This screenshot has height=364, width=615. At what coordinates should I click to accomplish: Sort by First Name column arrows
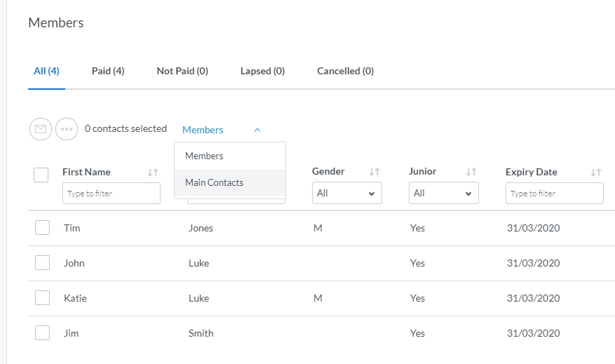(x=153, y=173)
